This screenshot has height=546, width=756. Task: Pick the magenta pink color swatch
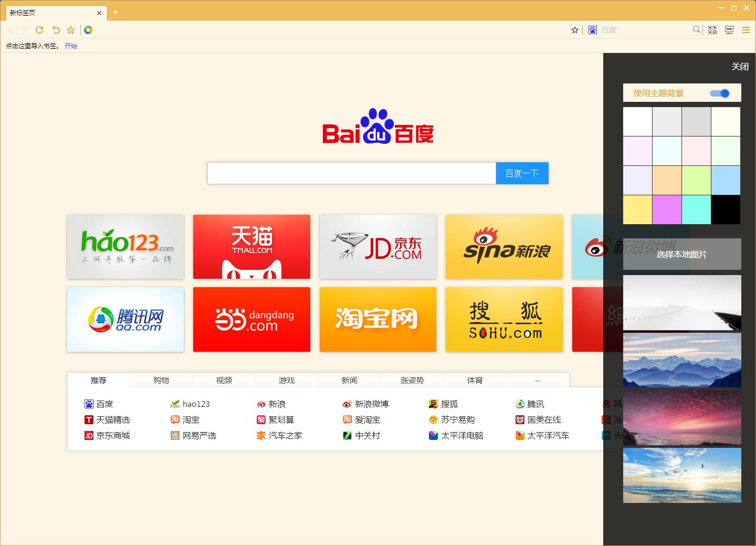coord(667,209)
